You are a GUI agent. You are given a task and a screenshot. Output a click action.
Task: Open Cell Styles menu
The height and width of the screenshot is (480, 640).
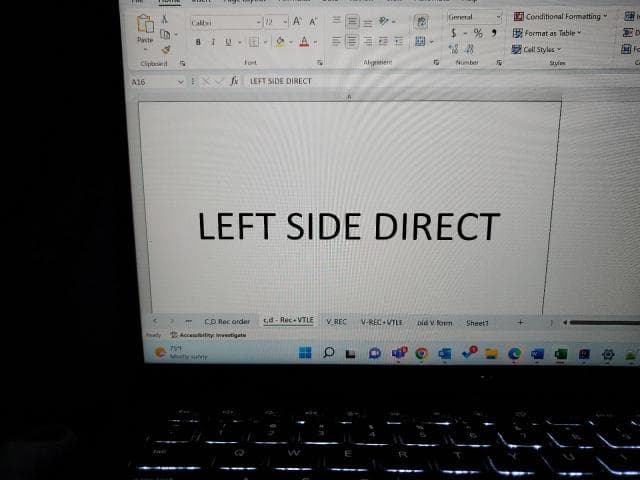coord(536,49)
